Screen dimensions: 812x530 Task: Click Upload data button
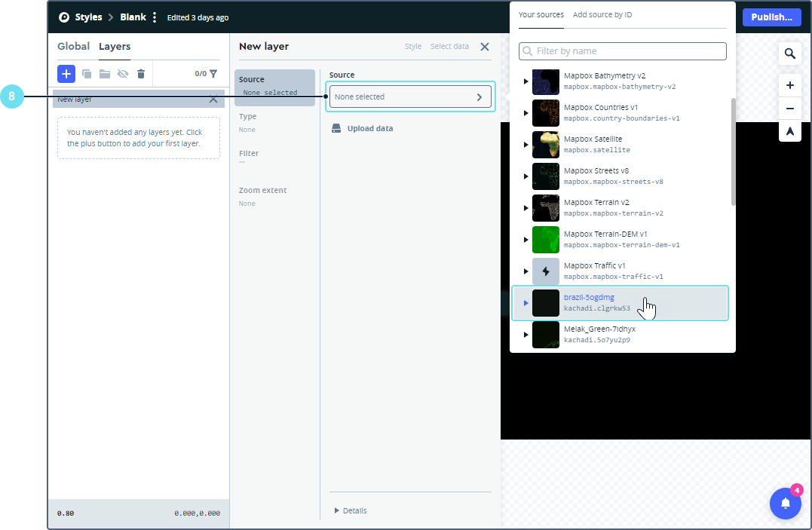pos(363,128)
